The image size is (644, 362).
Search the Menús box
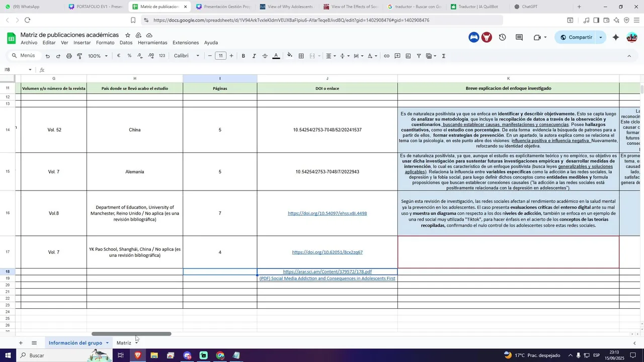pyautogui.click(x=24, y=56)
